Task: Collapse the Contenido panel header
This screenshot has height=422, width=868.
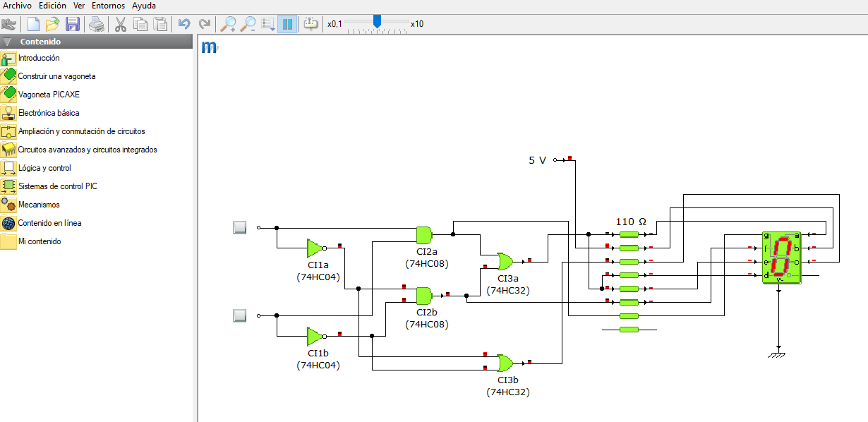Action: pos(96,42)
